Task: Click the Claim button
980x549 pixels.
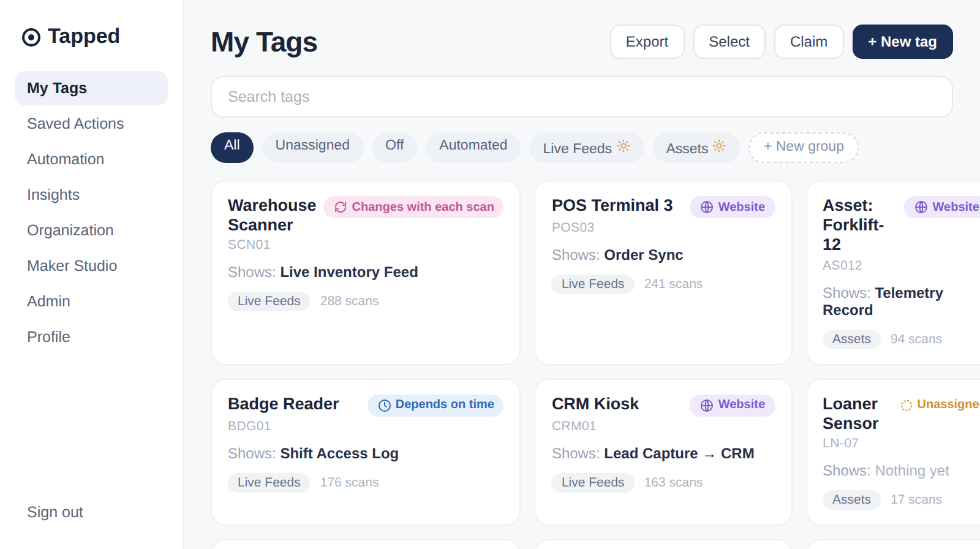Action: [809, 42]
